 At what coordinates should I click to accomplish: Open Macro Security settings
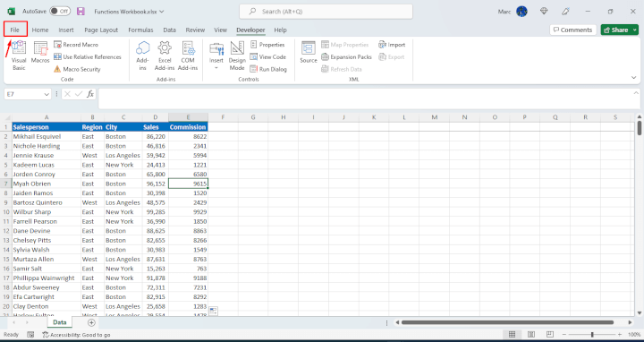(77, 69)
